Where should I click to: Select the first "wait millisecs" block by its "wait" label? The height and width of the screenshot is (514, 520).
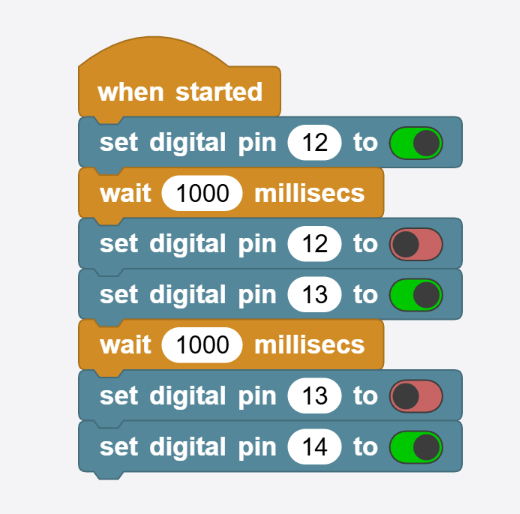pyautogui.click(x=126, y=193)
